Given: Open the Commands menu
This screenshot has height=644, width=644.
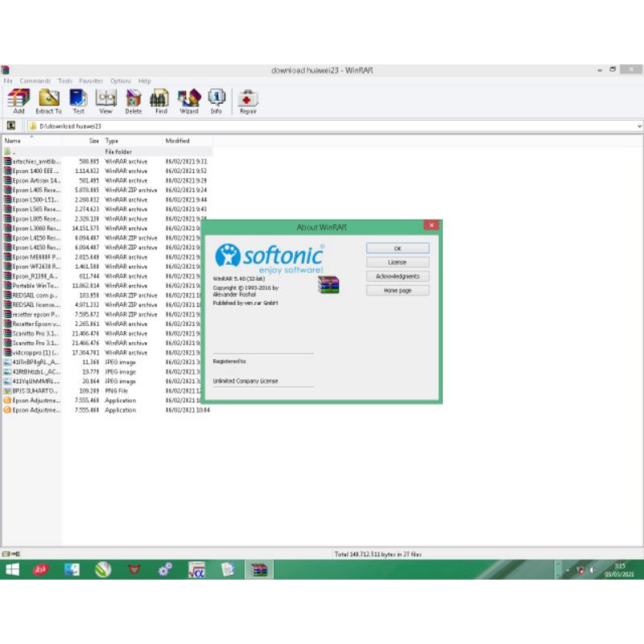Looking at the screenshot, I should (x=35, y=81).
